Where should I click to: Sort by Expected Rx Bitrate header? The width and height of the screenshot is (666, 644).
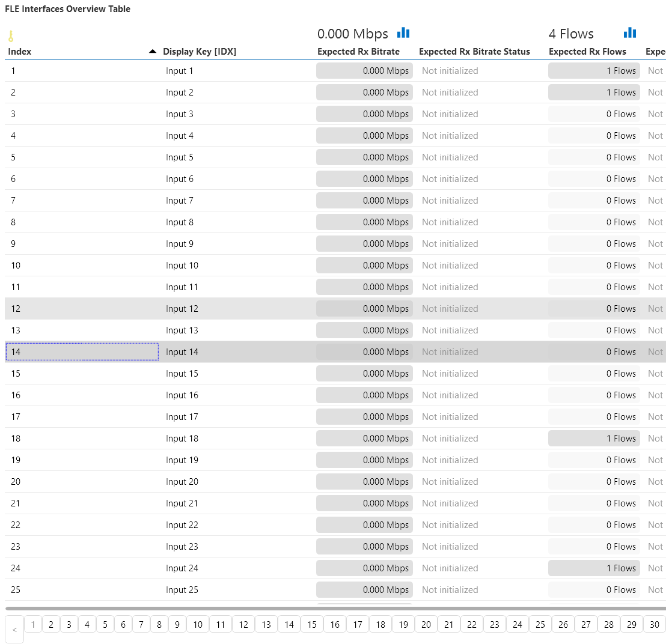pyautogui.click(x=358, y=52)
